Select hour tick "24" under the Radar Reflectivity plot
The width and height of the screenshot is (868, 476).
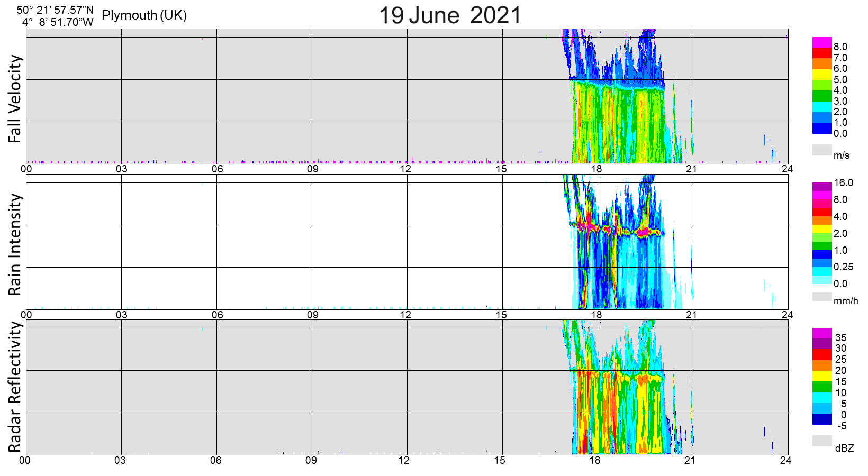pos(785,460)
